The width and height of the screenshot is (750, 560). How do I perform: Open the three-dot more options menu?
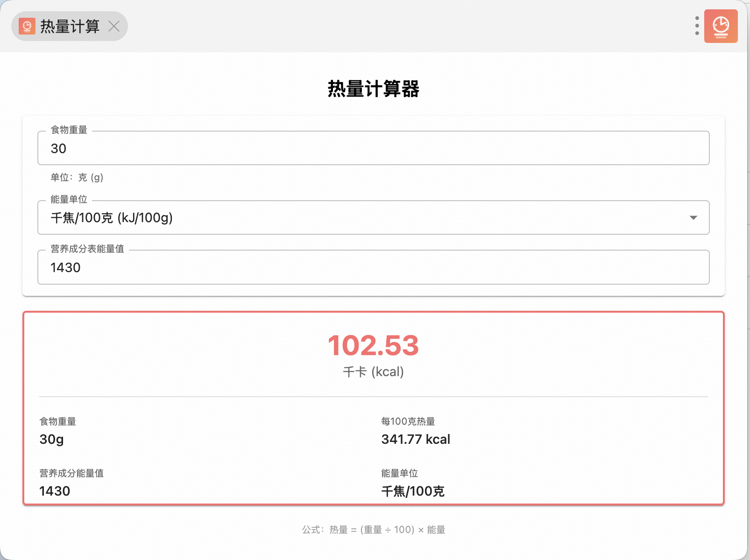(x=697, y=26)
